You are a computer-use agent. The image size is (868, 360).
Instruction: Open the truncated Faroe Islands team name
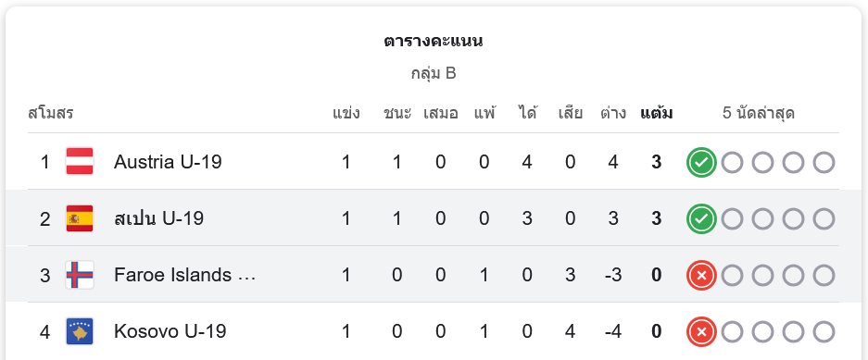click(185, 275)
